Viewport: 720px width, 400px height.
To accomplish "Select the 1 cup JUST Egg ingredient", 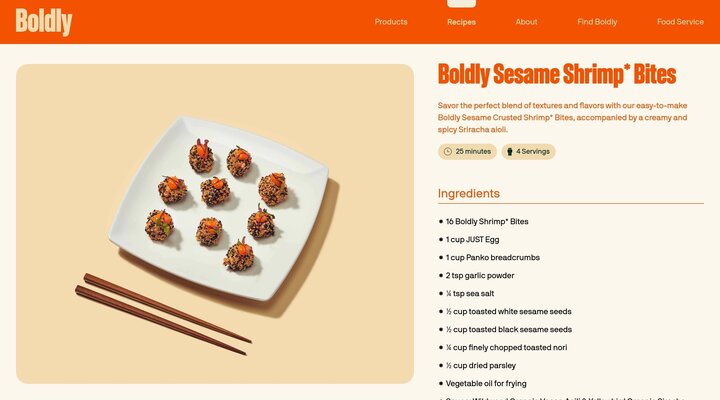I will tap(472, 239).
